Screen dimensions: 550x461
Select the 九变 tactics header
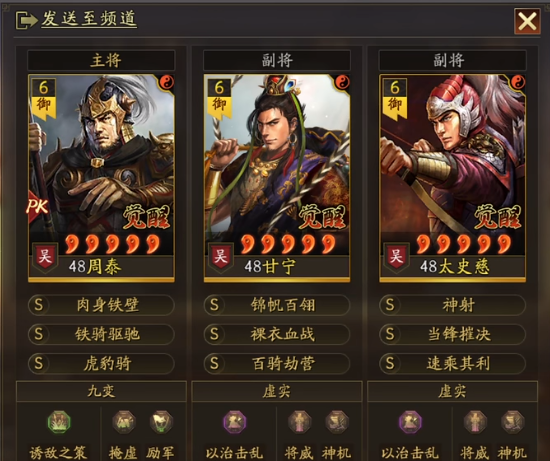[x=101, y=391]
